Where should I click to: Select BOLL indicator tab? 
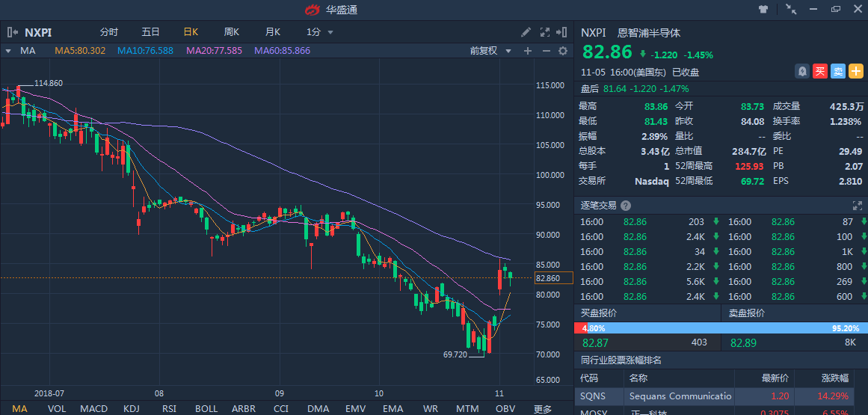pyautogui.click(x=206, y=409)
